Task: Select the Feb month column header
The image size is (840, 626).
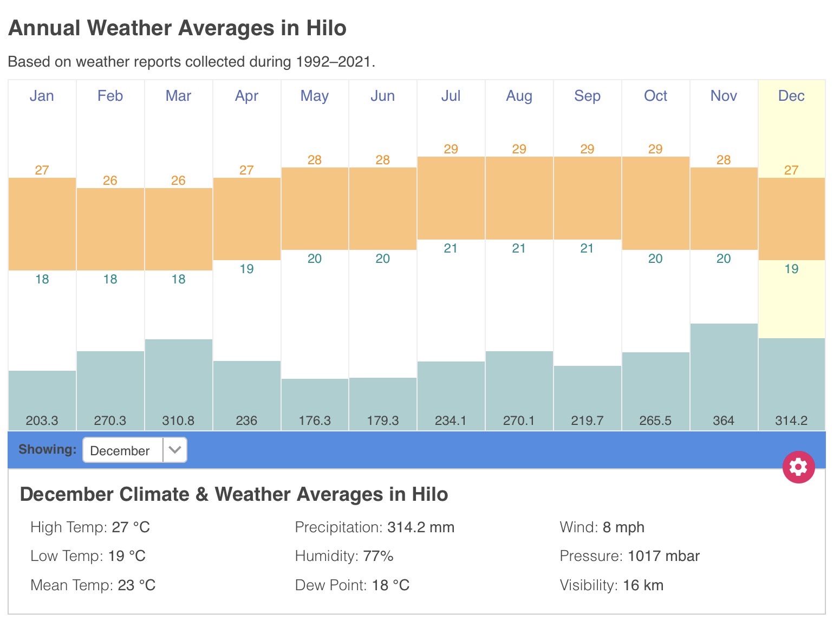Action: tap(110, 96)
